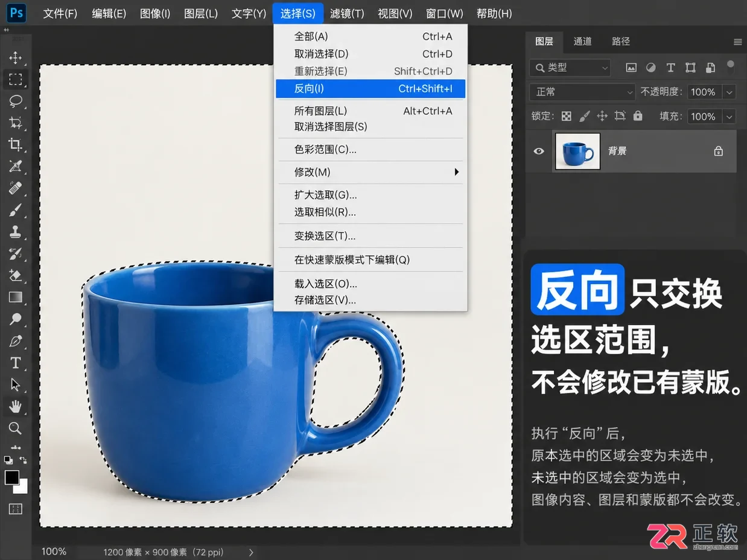Select the Rectangular Marquee tool
This screenshot has height=560, width=747.
16,79
